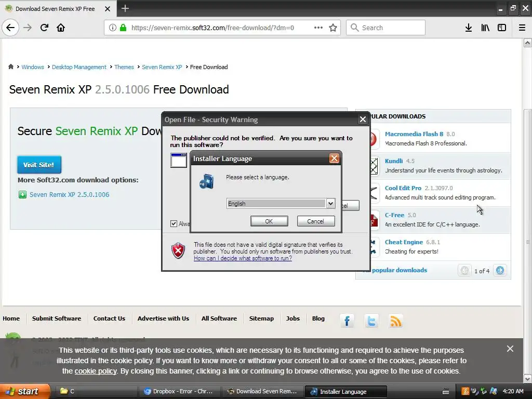The height and width of the screenshot is (399, 532).
Task: Toggle the Always ask checkbox
Action: click(174, 223)
